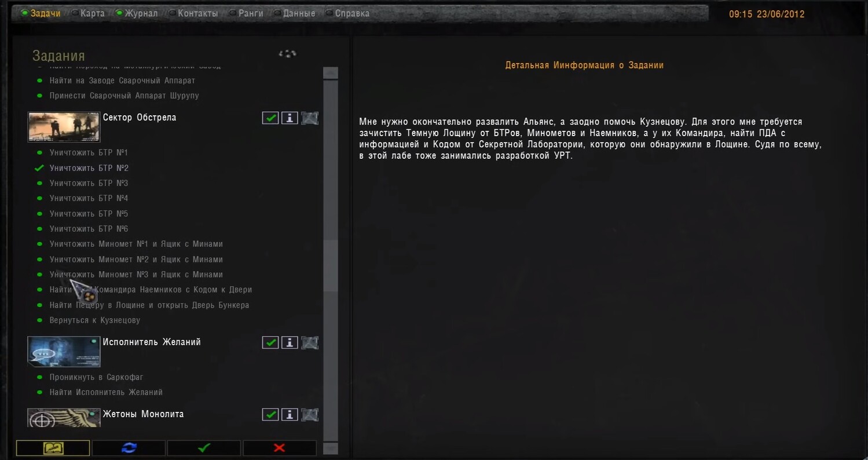Click the info icon for Исполнитель Желаний

click(x=290, y=342)
